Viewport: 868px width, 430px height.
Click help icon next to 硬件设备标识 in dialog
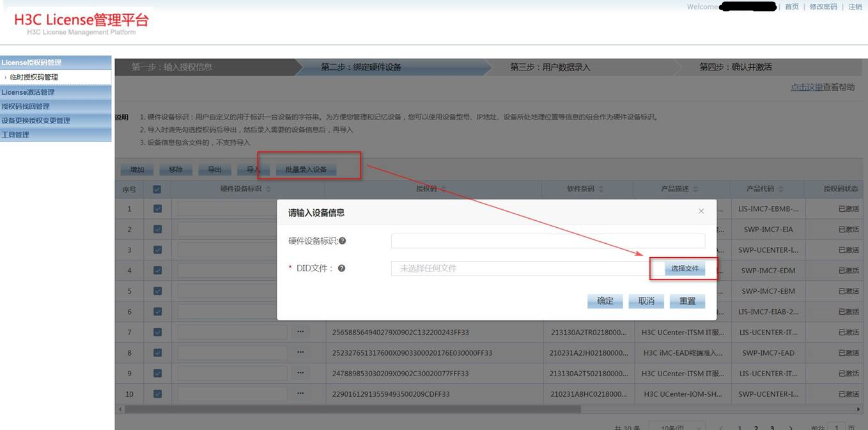[343, 241]
